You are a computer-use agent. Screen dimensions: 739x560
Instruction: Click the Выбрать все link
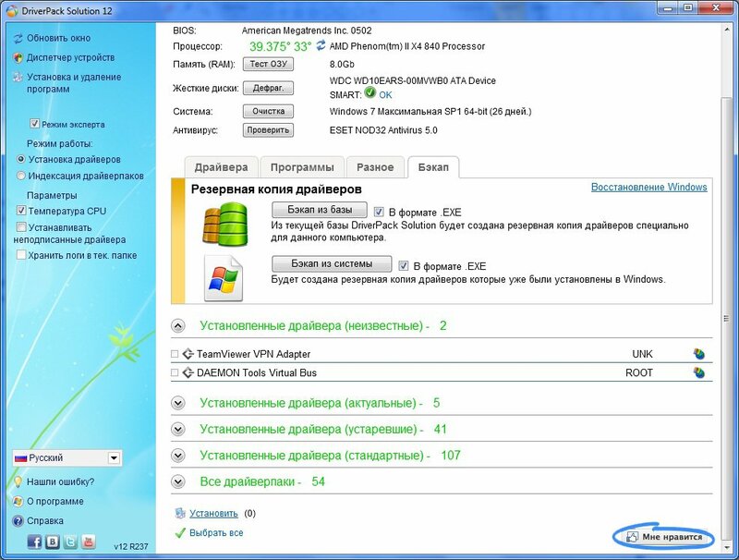click(216, 532)
